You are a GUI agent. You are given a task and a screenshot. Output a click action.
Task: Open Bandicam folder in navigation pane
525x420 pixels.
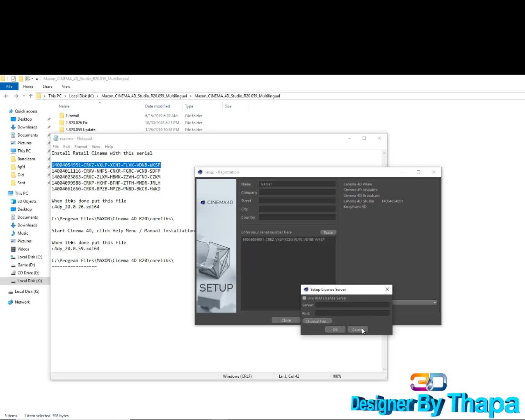click(x=26, y=159)
